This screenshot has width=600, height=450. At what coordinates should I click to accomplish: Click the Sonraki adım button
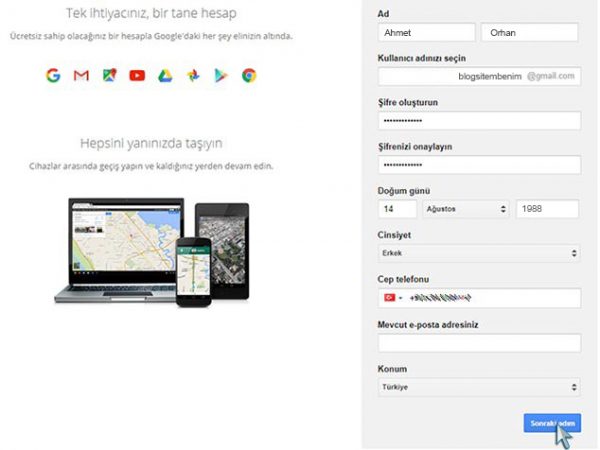pos(552,423)
